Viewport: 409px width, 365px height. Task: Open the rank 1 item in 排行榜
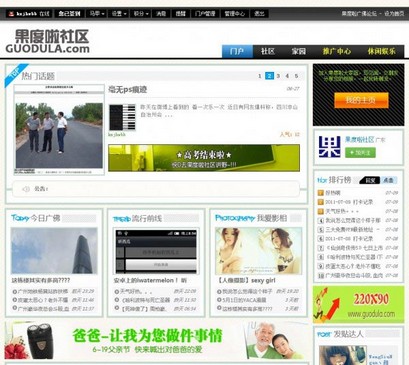(333, 193)
